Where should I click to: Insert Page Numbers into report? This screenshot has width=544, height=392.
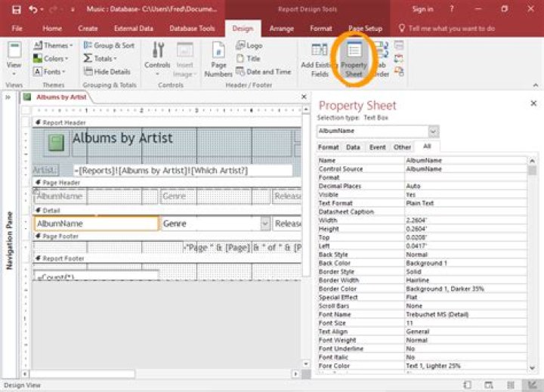pos(218,59)
